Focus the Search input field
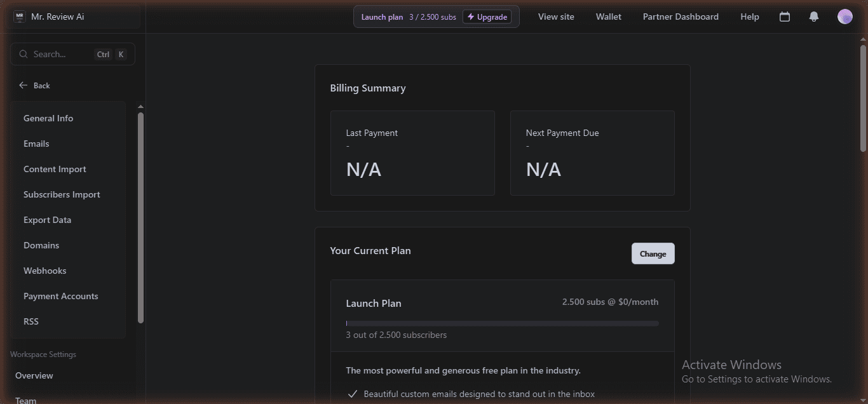The width and height of the screenshot is (868, 404). pos(72,54)
